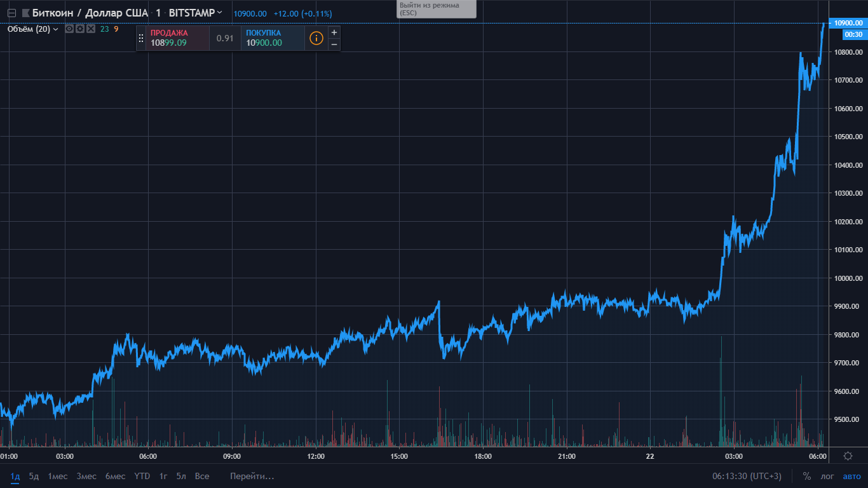Select the 3мес time range

tap(86, 476)
